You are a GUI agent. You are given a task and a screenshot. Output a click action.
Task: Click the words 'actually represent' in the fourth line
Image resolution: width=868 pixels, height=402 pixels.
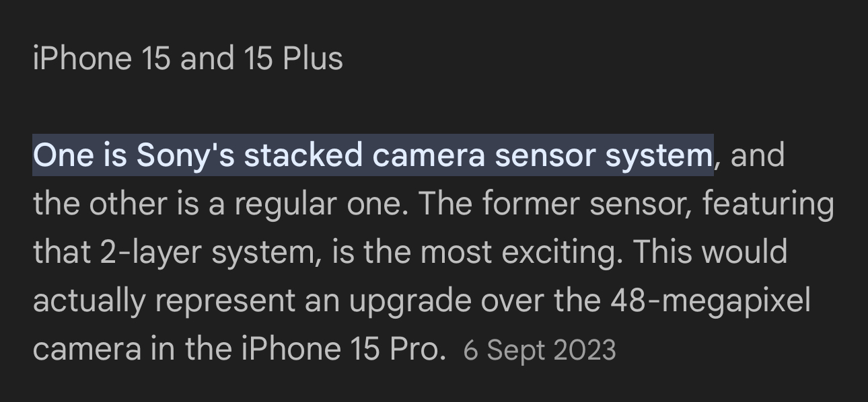(x=164, y=301)
